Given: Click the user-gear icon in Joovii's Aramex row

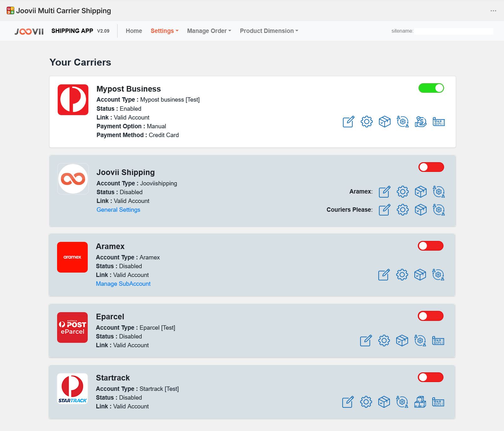Looking at the screenshot, I should 439,192.
